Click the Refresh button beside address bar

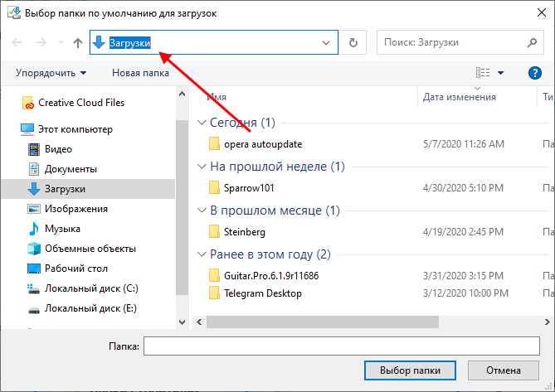tap(354, 42)
